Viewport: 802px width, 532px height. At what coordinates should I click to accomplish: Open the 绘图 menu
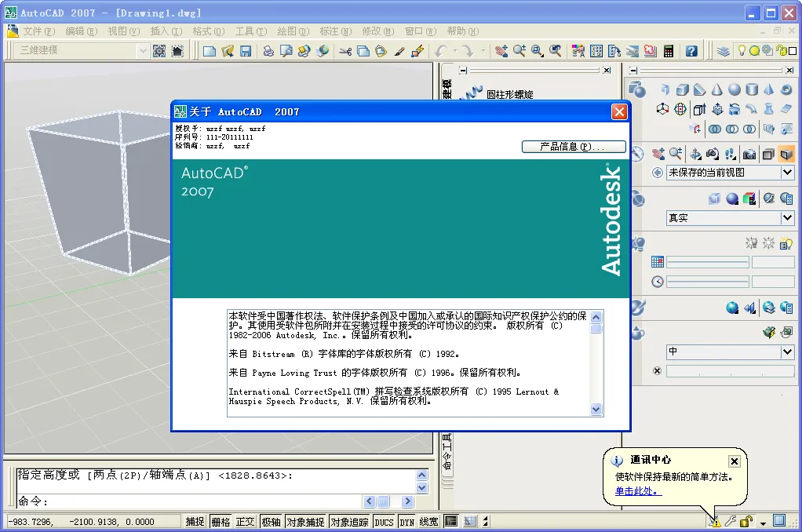[x=292, y=31]
